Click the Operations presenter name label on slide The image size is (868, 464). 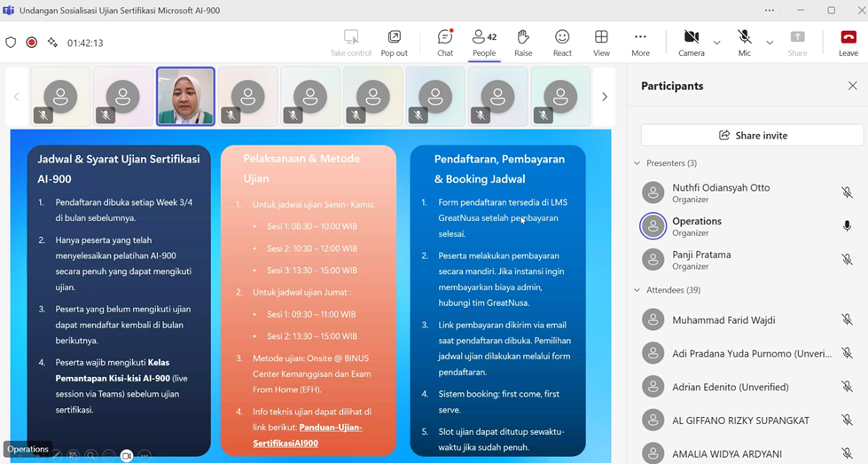coord(27,449)
